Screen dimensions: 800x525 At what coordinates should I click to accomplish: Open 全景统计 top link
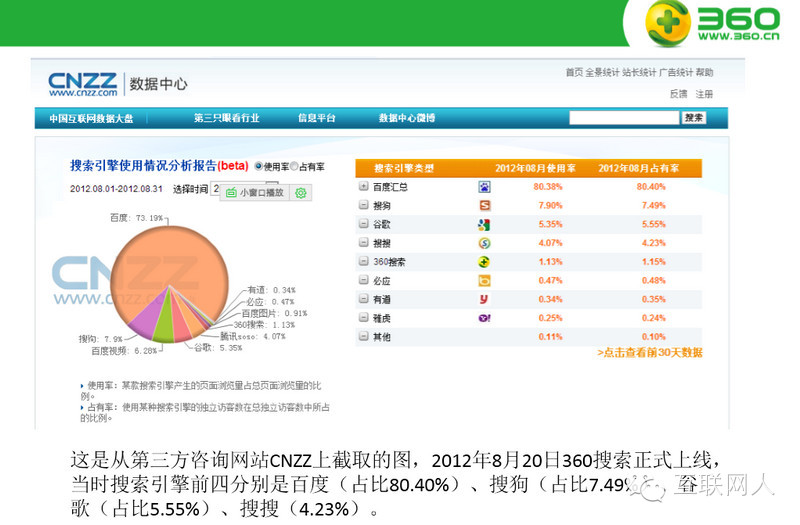[602, 72]
